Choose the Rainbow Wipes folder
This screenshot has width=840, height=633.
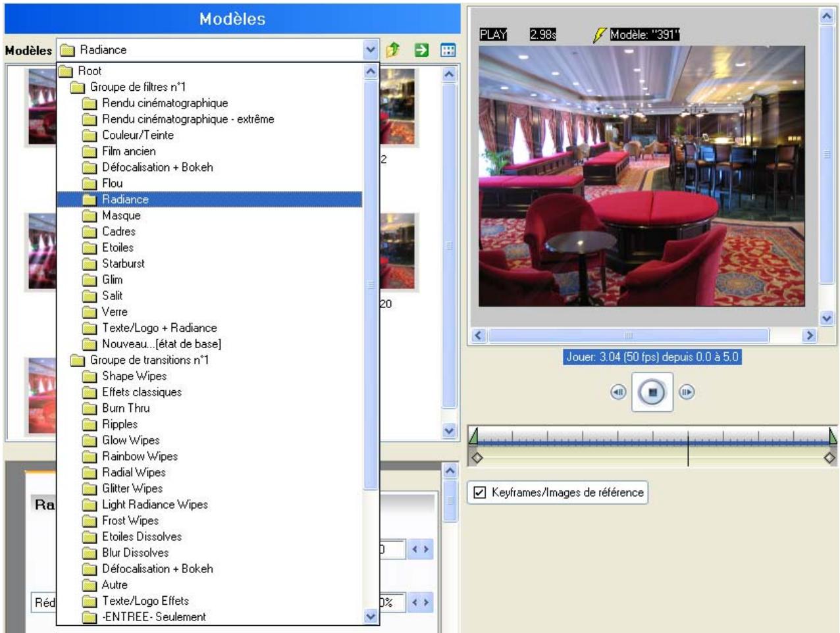tap(130, 456)
